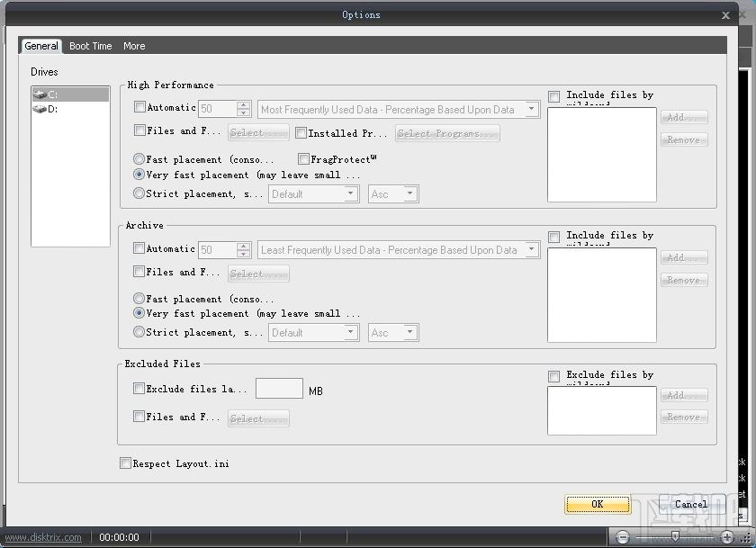Check High Performance Include files by wildcard
This screenshot has width=756, height=548.
[x=554, y=96]
